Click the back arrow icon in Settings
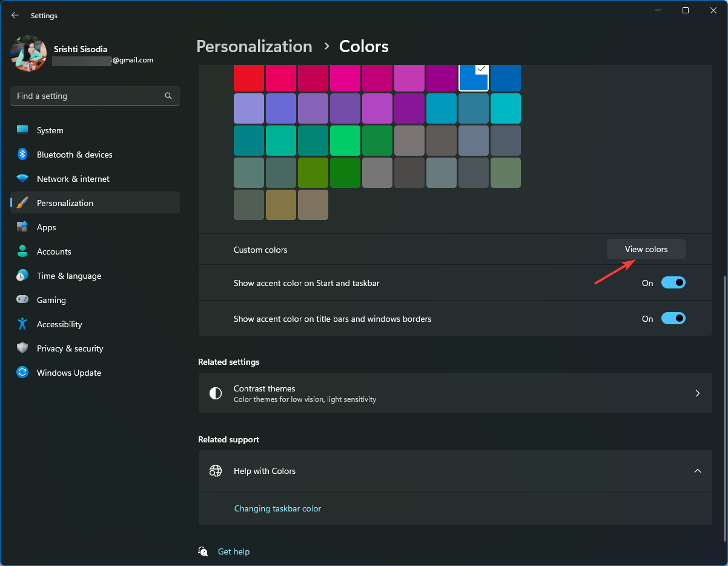The height and width of the screenshot is (566, 728). coord(15,15)
